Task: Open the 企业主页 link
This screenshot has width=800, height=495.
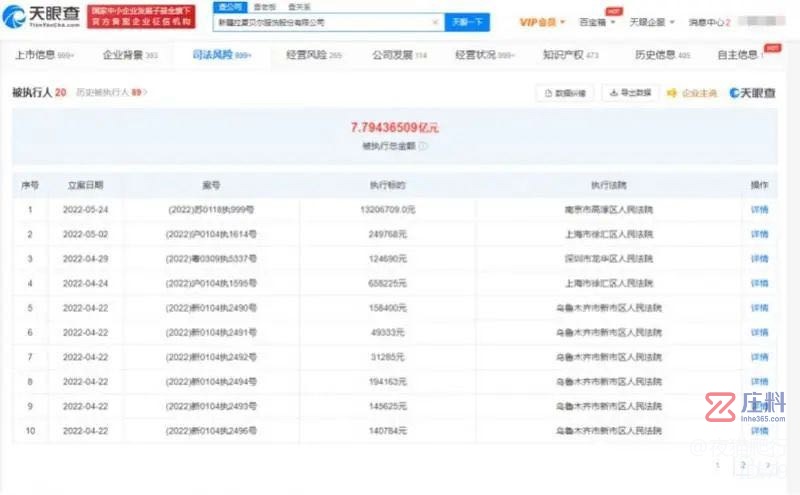Action: click(692, 93)
